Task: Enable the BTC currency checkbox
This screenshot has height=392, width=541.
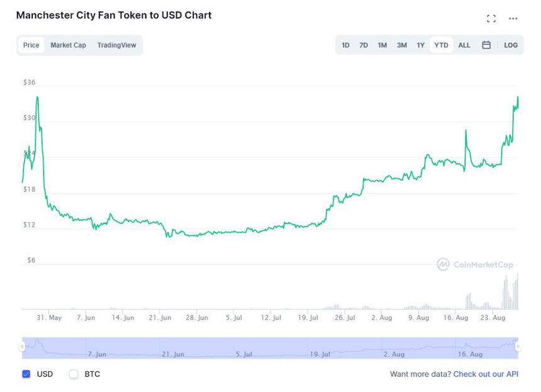Action: (x=74, y=374)
